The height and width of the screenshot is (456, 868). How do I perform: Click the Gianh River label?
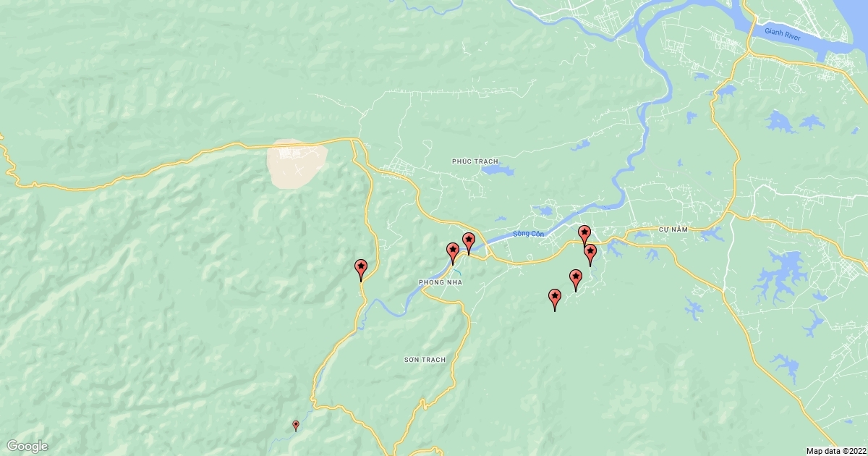[783, 35]
